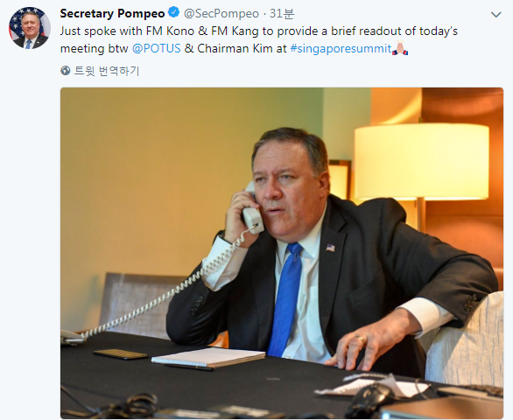
Task: Open the #singaporesummit hashtag
Action: 341,49
